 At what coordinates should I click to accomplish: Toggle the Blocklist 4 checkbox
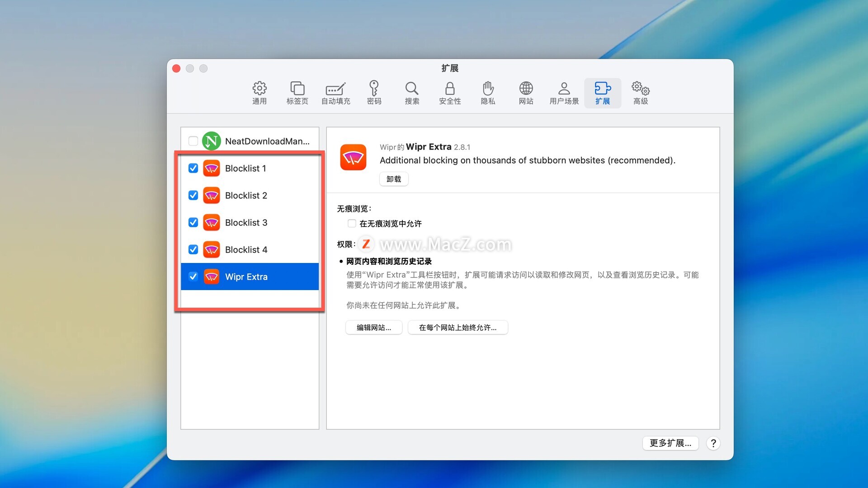tap(193, 249)
